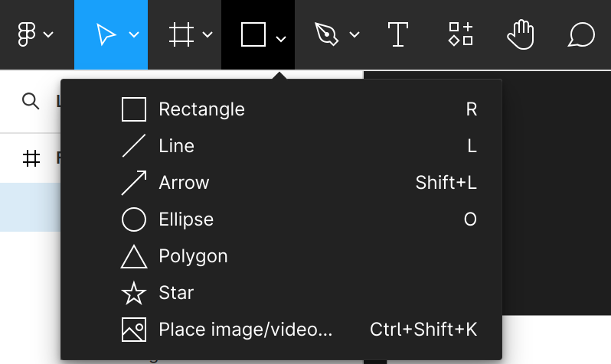Image resolution: width=611 pixels, height=364 pixels.
Task: Choose Polygon from the shape menu
Action: pyautogui.click(x=281, y=256)
